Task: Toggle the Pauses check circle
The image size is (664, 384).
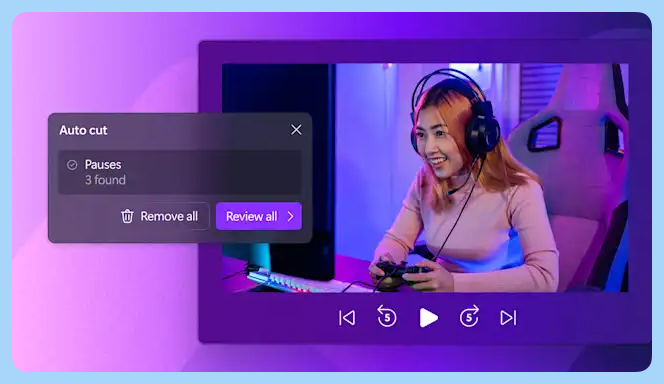Action: click(72, 165)
